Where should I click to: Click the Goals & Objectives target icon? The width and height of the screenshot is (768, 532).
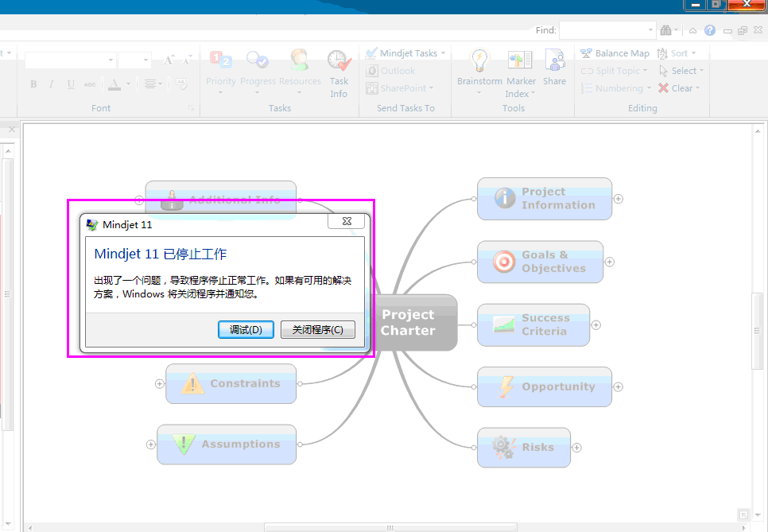(504, 262)
